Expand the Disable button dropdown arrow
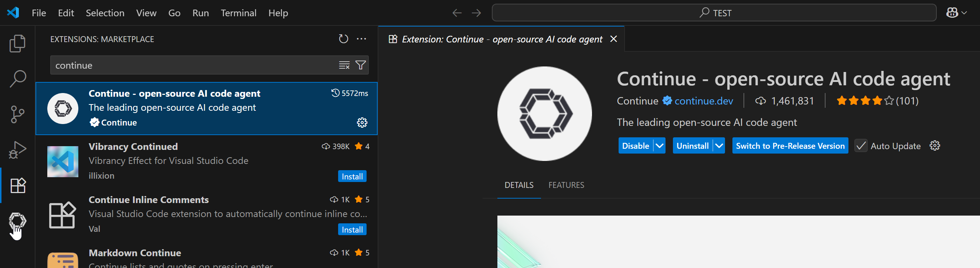Image resolution: width=980 pixels, height=268 pixels. coord(660,146)
